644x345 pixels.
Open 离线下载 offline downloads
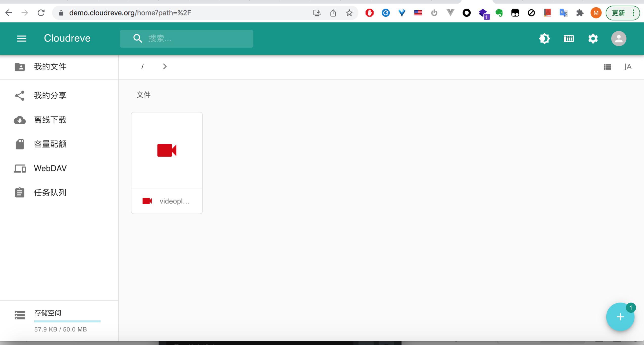click(x=50, y=120)
